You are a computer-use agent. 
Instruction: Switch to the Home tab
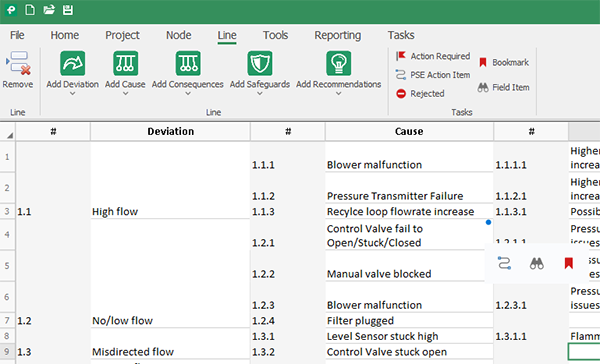coord(65,35)
